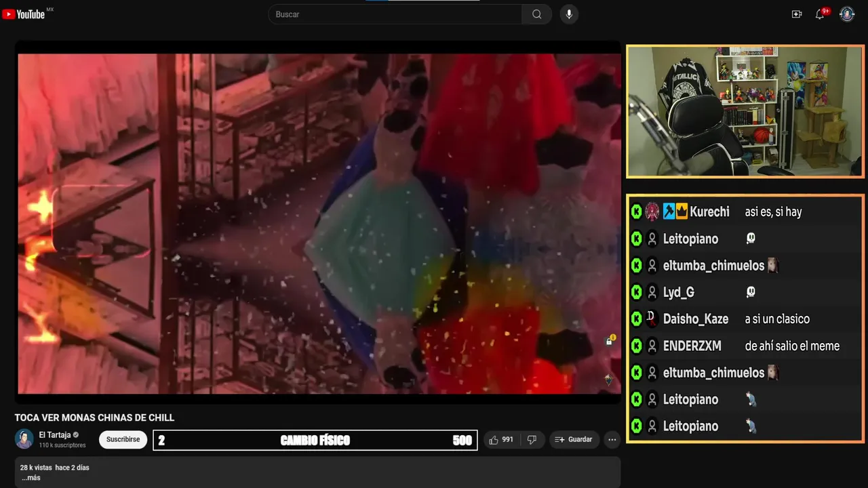This screenshot has height=488, width=868.
Task: Expand description with ...más
Action: (31, 478)
